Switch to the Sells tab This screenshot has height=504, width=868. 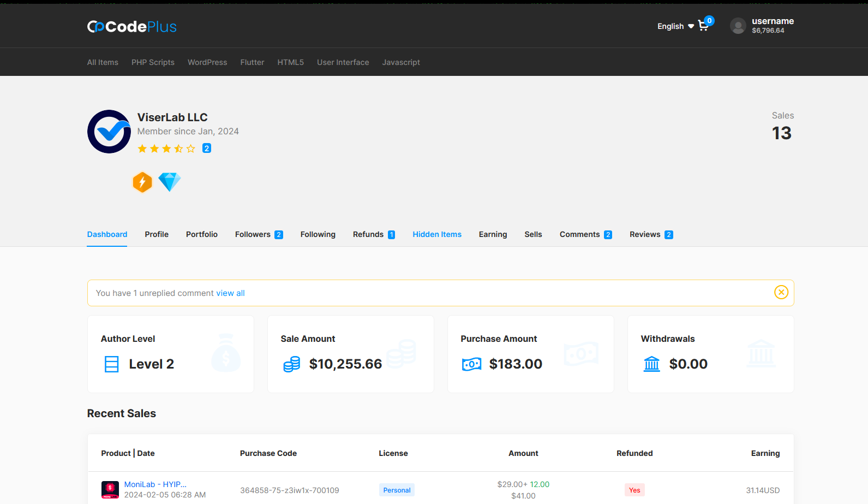coord(534,234)
